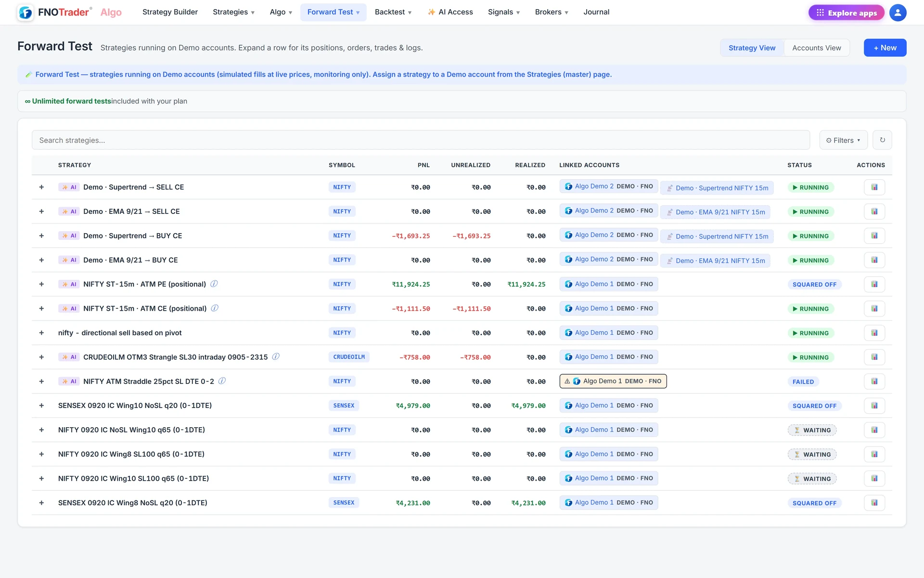Switch to Strategy View
This screenshot has width=924, height=578.
752,48
